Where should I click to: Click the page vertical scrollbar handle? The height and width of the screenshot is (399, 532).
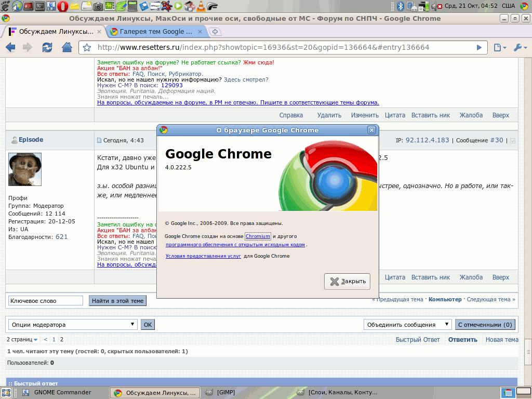point(528,352)
